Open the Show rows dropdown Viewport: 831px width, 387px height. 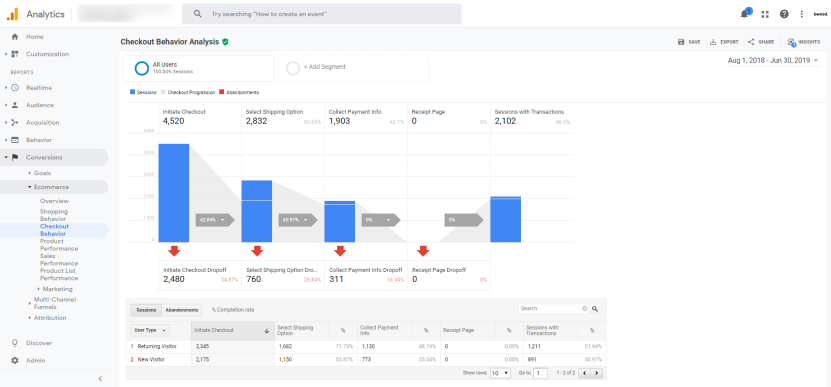(500, 373)
